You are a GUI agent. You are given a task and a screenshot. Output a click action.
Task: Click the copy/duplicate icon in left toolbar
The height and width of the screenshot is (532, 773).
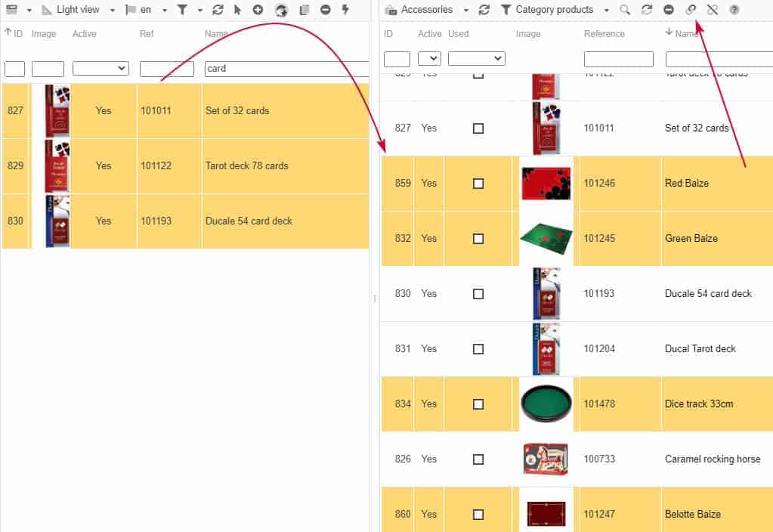pos(304,10)
